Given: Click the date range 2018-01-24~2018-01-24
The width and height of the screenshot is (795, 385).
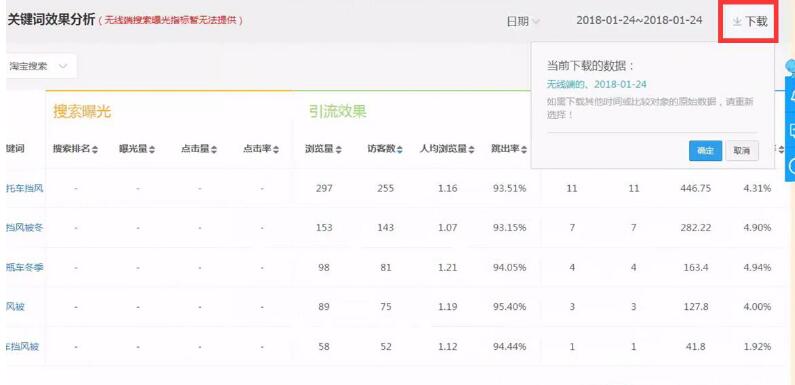Looking at the screenshot, I should [639, 20].
